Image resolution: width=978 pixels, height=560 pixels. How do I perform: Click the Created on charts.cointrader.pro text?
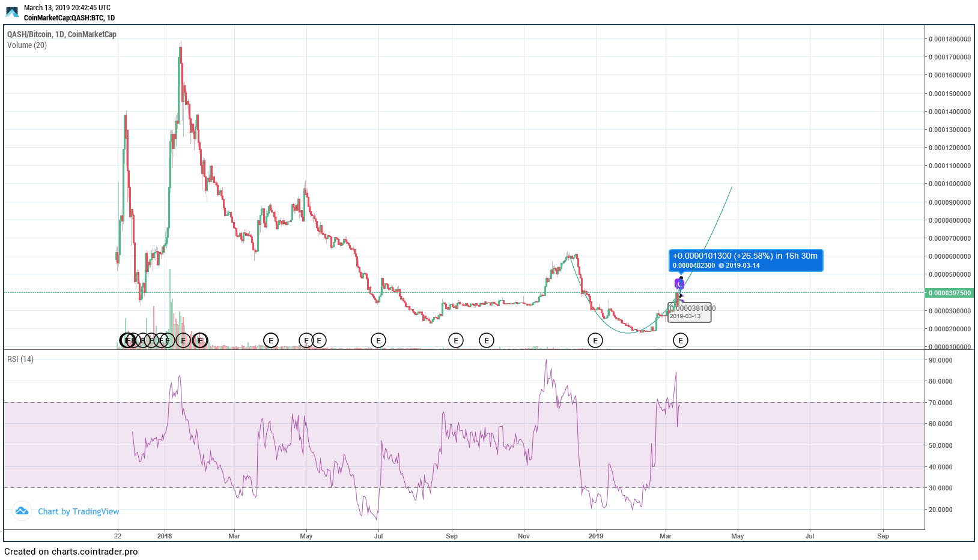71,552
